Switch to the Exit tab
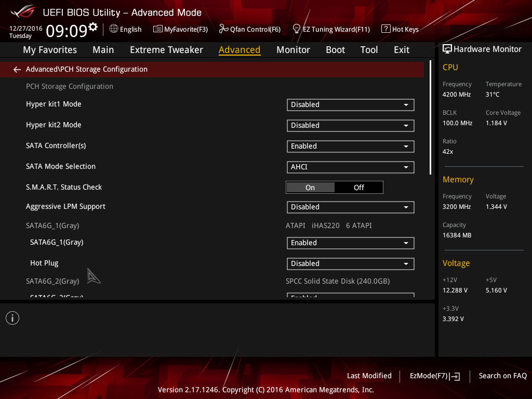This screenshot has width=532, height=399. click(x=402, y=50)
